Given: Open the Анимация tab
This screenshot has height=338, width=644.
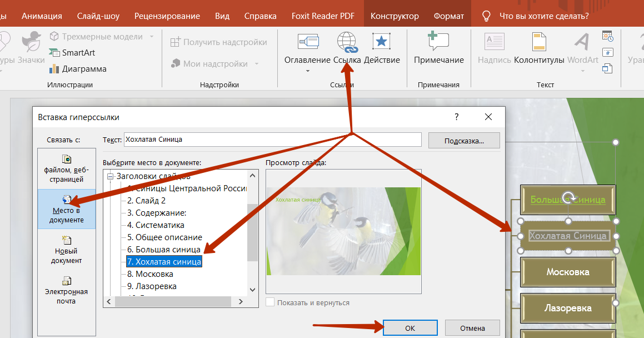Looking at the screenshot, I should pyautogui.click(x=42, y=16).
